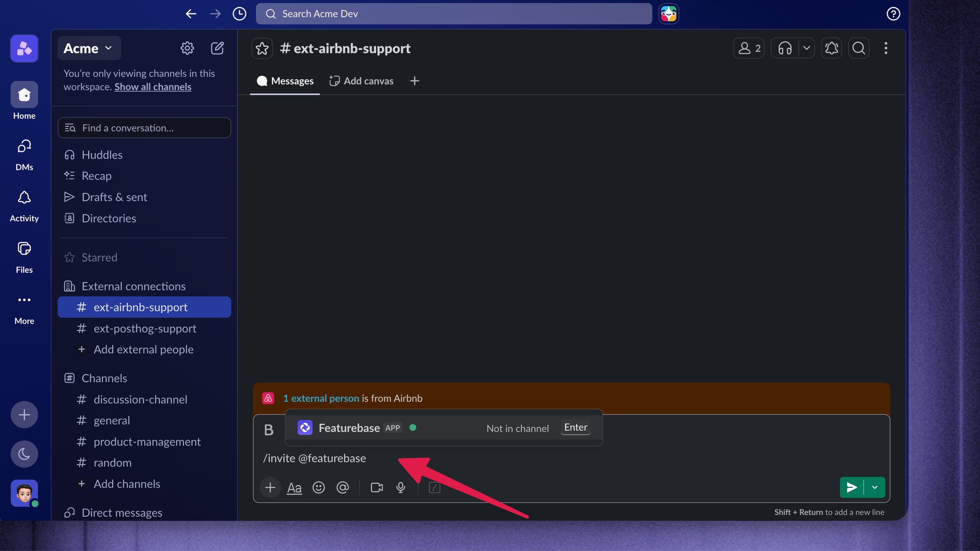Open the slash shortcuts icon
This screenshot has width=980, height=551.
point(434,488)
